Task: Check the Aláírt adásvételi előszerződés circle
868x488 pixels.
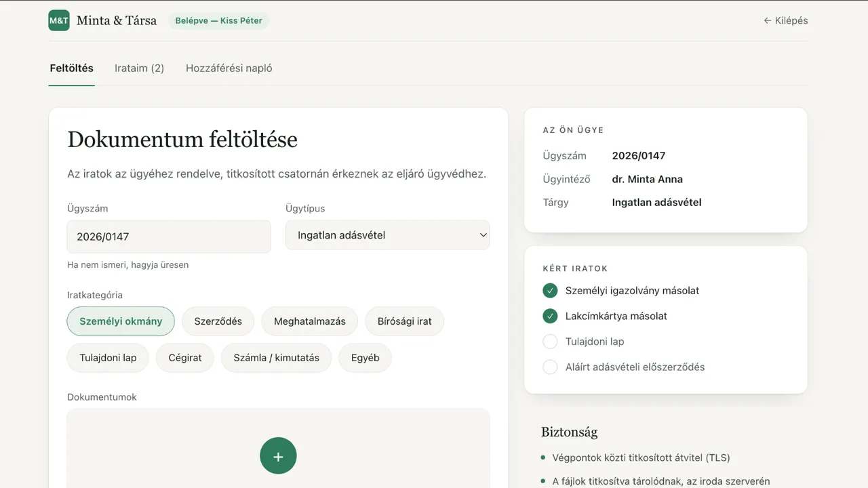Action: click(550, 367)
